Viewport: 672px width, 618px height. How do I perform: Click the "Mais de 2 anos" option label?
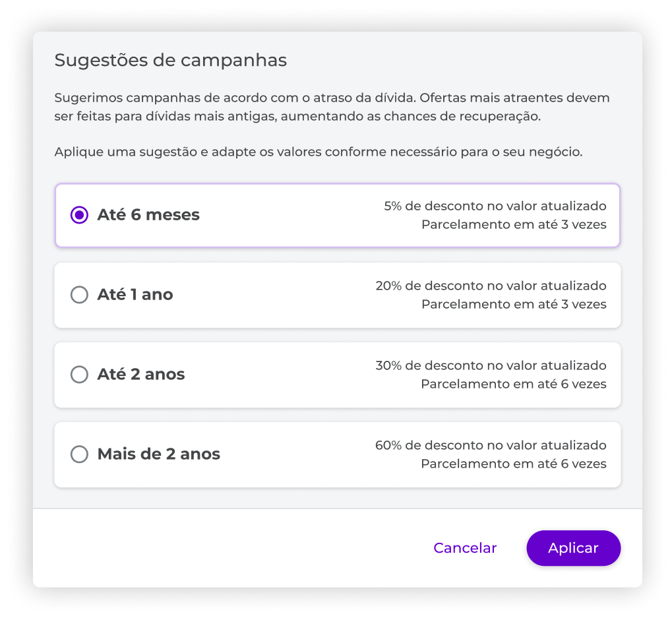coord(159,454)
